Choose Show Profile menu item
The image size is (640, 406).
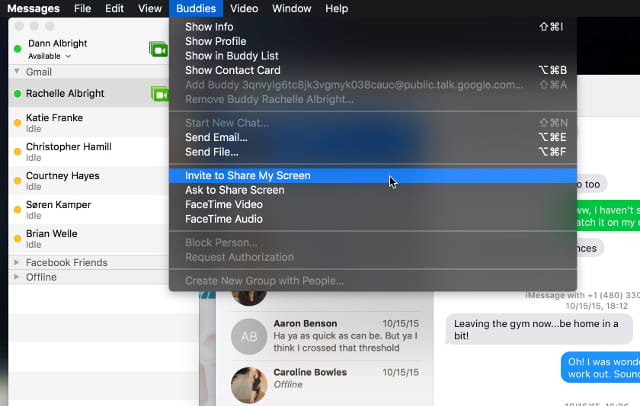373,41
